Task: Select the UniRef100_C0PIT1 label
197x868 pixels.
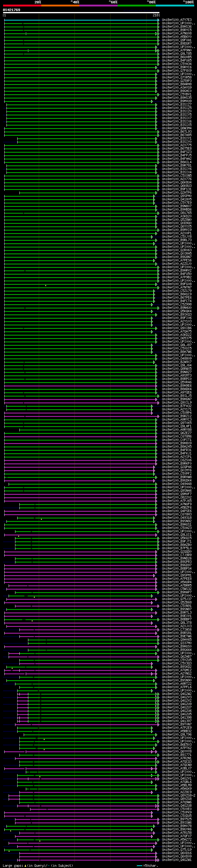Action: [x=177, y=440]
